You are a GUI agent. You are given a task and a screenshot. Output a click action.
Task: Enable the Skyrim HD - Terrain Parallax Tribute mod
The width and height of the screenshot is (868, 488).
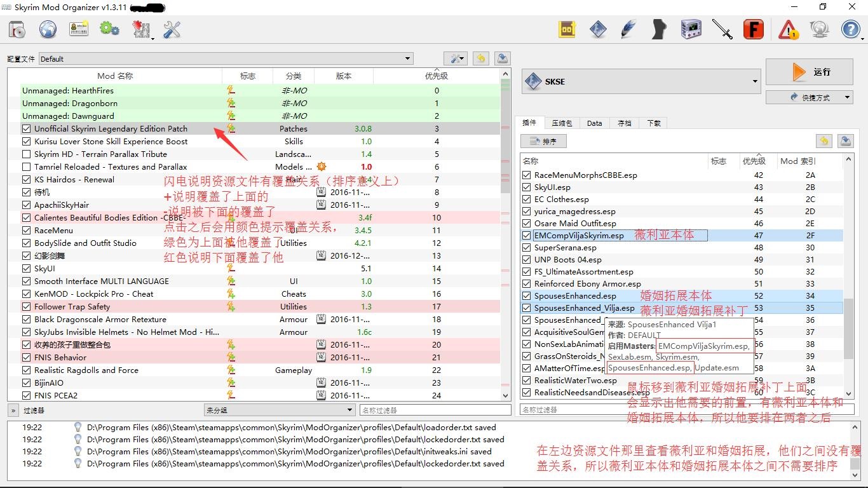(26, 154)
